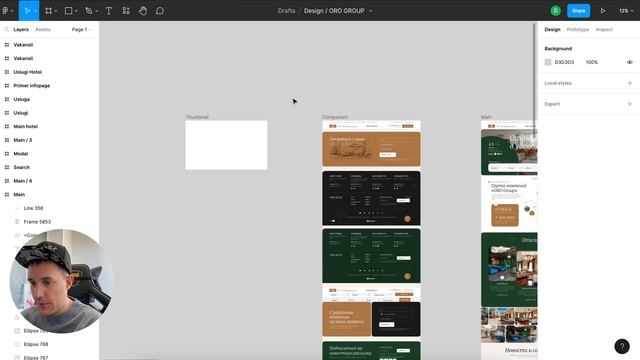Click the icon beside Line 356 layer
Image resolution: width=640 pixels, height=360 pixels.
(x=17, y=208)
